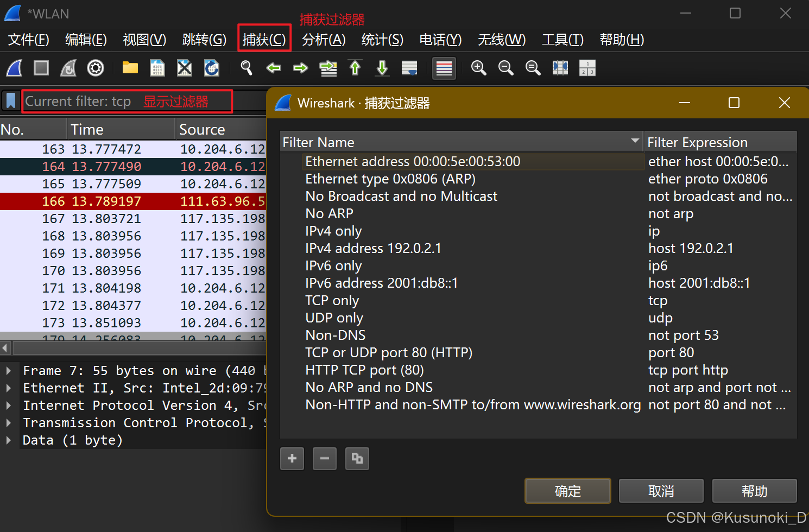
Task: Select packet number 166 in list
Action: point(133,201)
